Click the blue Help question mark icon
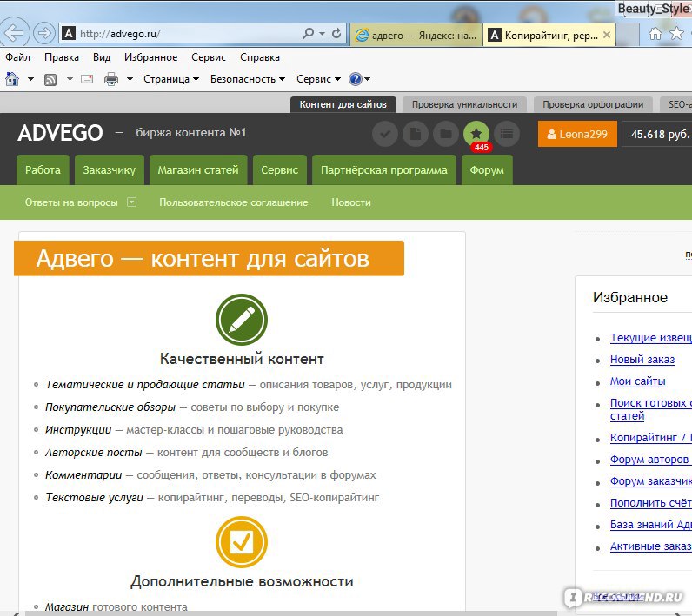Viewport: 692px width, 616px height. [x=356, y=79]
